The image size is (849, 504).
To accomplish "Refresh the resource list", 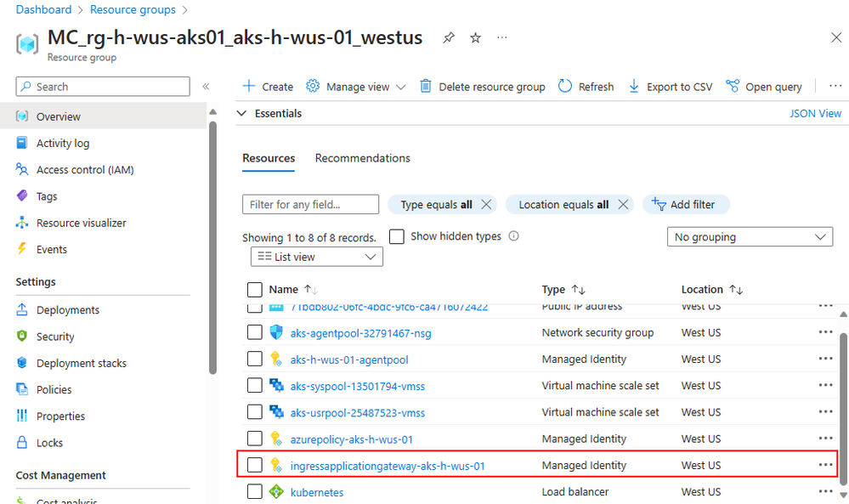I will tap(586, 87).
